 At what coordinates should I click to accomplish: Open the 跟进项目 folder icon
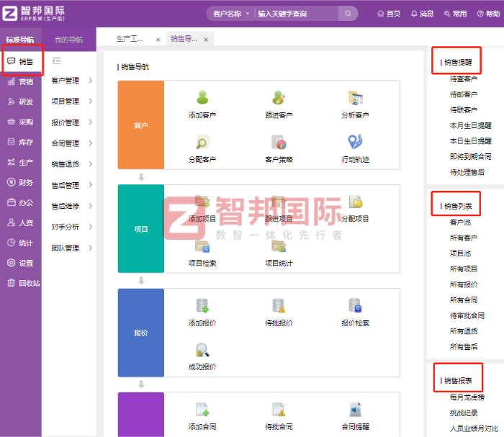[279, 201]
